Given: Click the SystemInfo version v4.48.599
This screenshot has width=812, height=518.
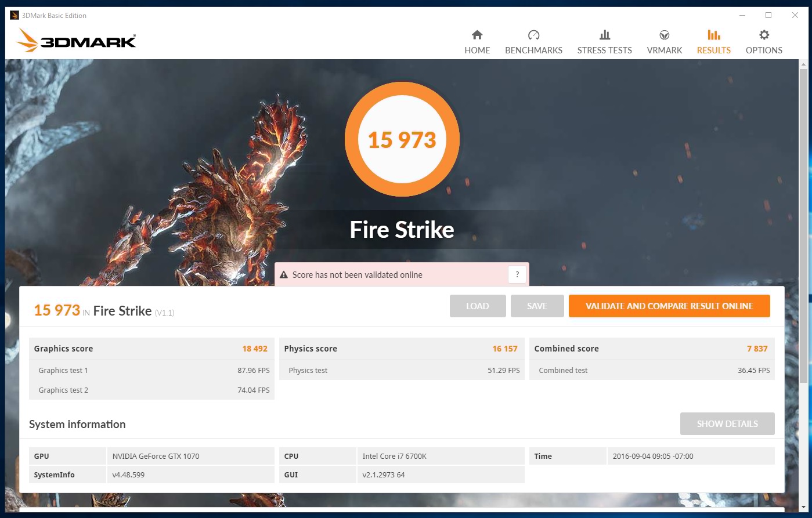Looking at the screenshot, I should (x=128, y=475).
